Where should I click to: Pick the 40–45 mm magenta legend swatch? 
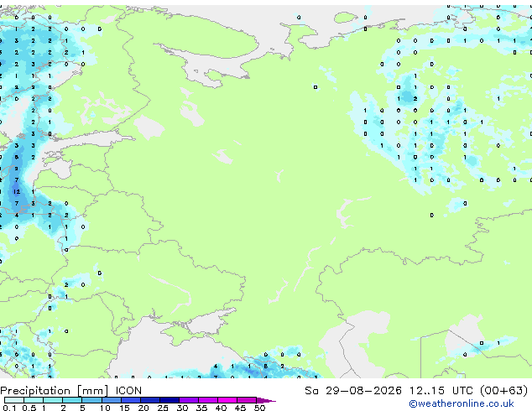(x=227, y=400)
